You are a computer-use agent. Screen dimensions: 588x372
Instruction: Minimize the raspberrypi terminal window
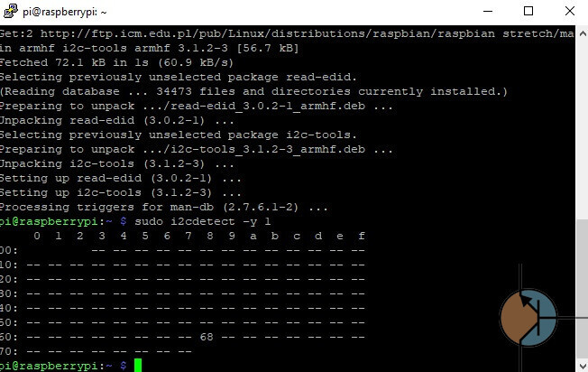pyautogui.click(x=488, y=11)
